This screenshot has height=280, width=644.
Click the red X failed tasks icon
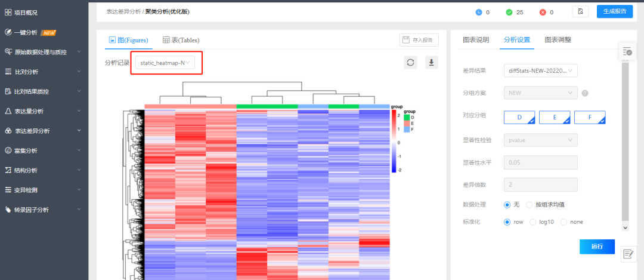tap(543, 13)
